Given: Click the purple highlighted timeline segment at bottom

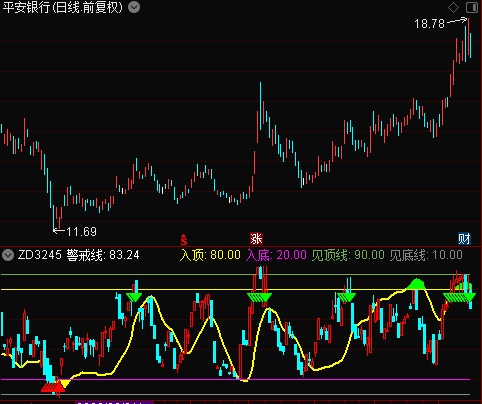Looking at the screenshot, I should (x=114, y=402).
